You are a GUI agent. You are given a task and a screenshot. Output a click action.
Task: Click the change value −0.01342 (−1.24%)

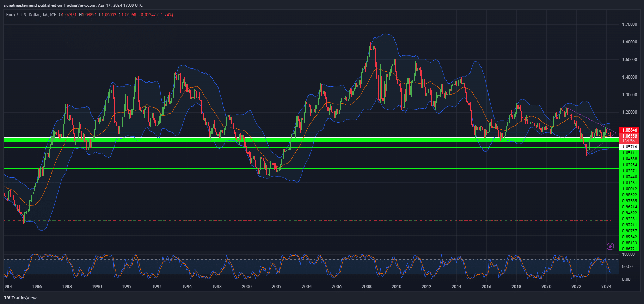coord(156,15)
